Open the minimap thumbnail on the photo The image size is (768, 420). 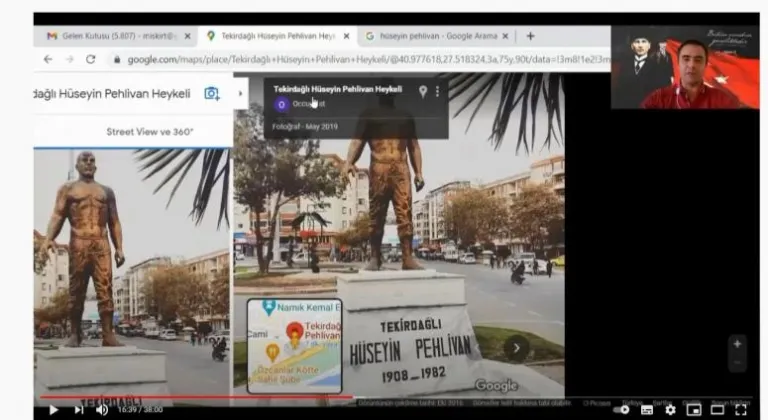[x=294, y=344]
